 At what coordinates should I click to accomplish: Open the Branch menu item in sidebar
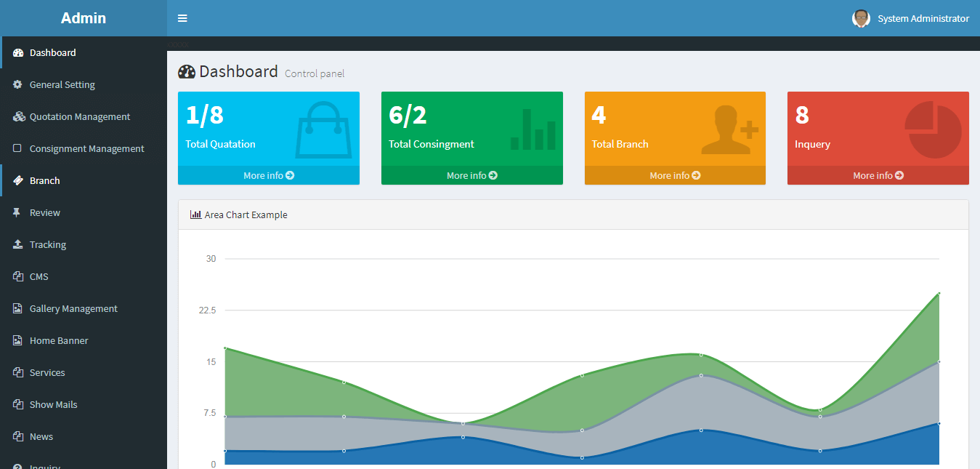pos(44,180)
